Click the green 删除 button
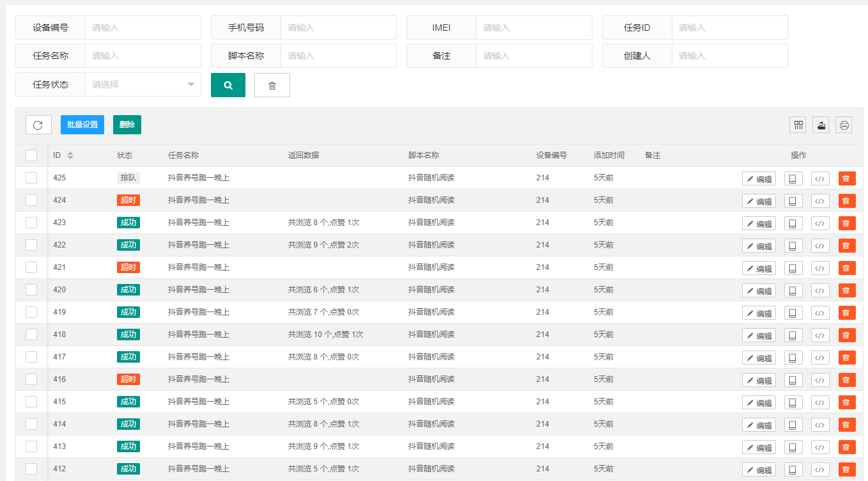This screenshot has height=481, width=868. tap(127, 125)
